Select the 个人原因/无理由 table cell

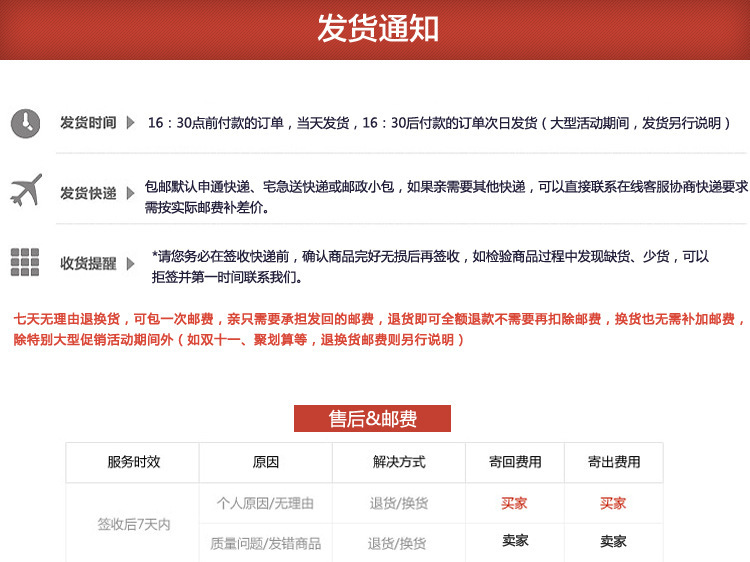point(265,504)
